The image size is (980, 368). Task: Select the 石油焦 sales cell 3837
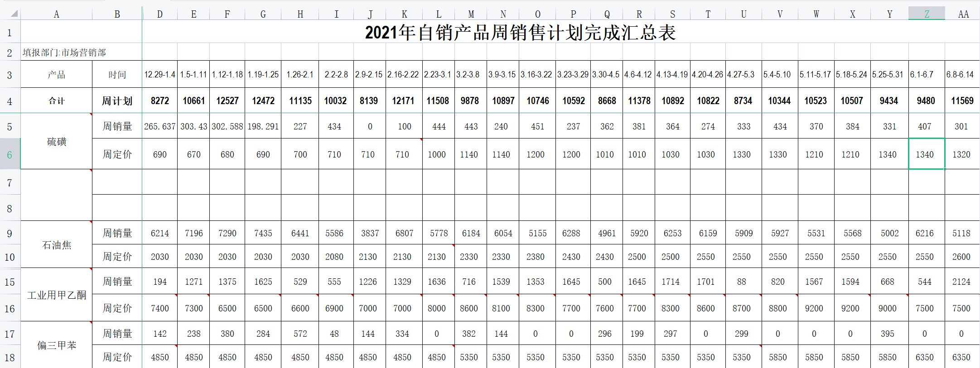pyautogui.click(x=370, y=233)
